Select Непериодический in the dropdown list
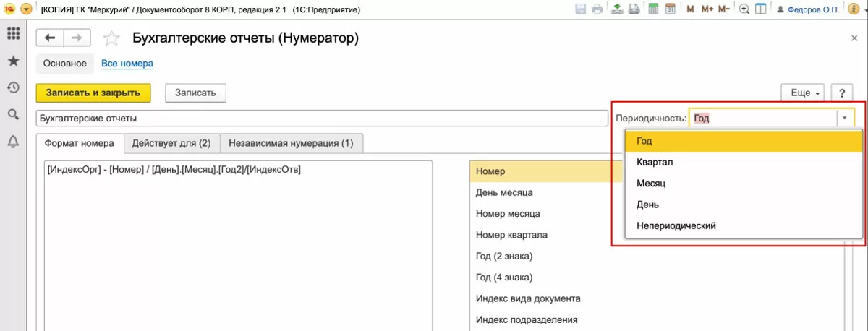868x331 pixels. click(676, 226)
